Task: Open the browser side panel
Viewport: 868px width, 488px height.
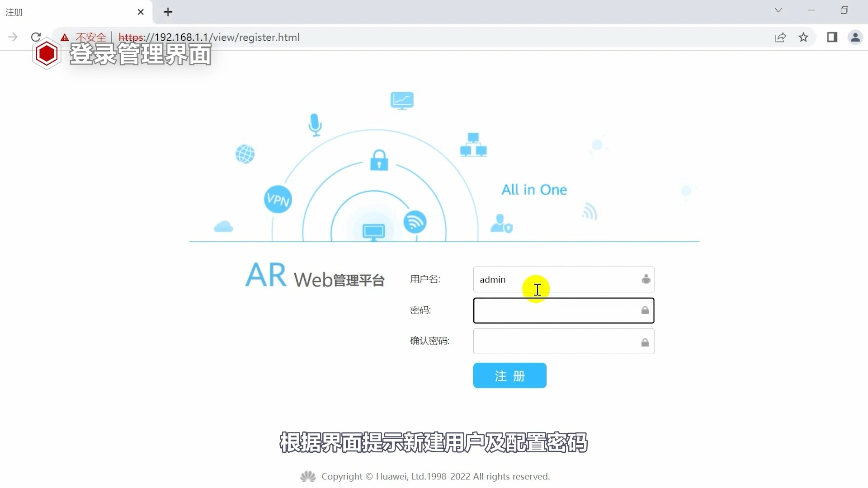Action: [x=832, y=38]
